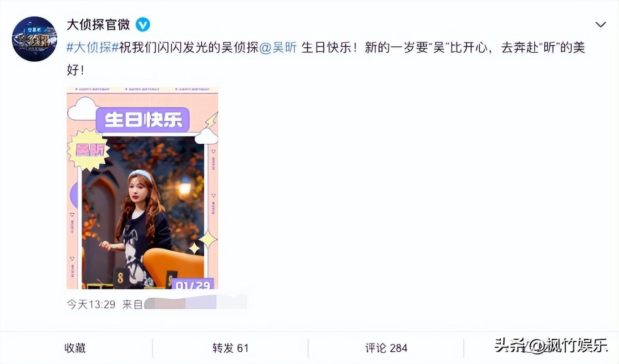Open the @吴昕 mention link

[x=278, y=48]
